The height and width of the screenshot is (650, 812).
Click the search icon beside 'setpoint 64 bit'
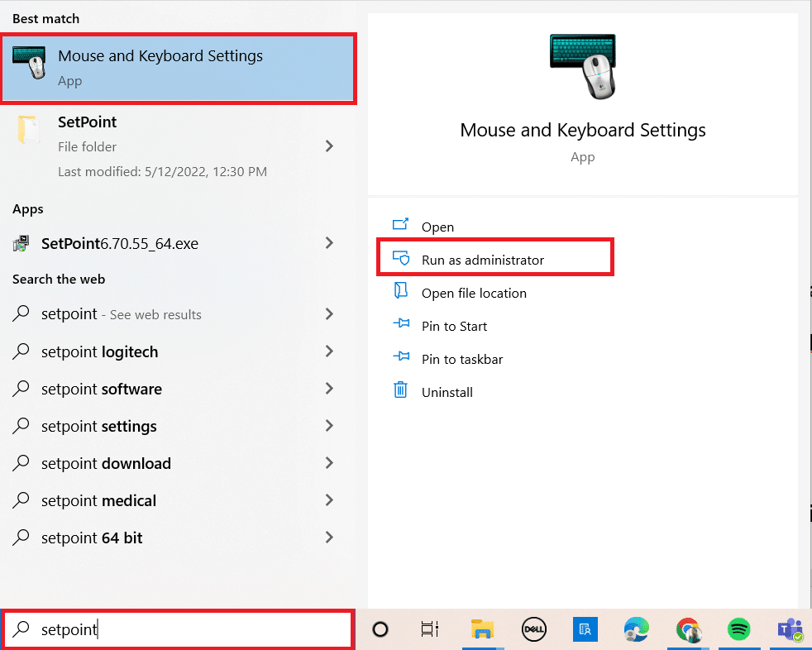coord(21,537)
